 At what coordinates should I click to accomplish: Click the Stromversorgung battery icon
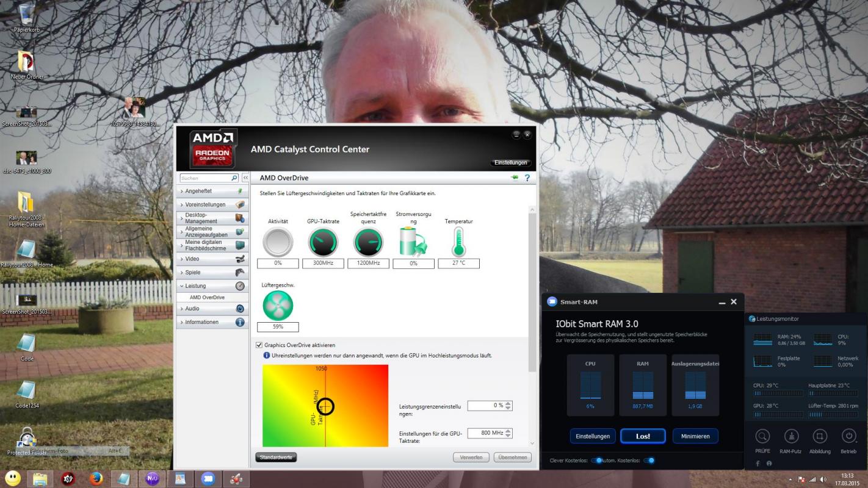coord(413,242)
